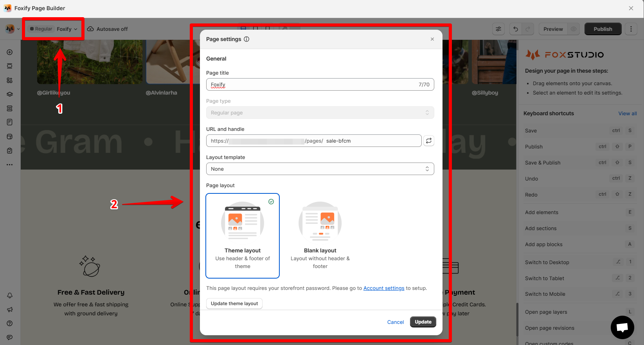Open the app blocks grid icon in sidebar

click(x=10, y=80)
